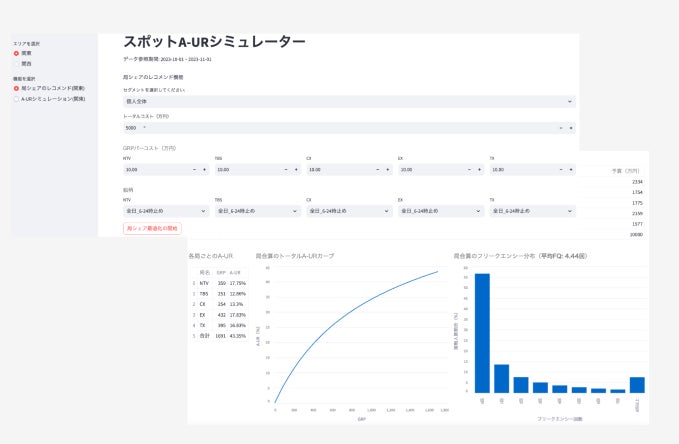Click the 合計 total row in A-UR table
Screen dimensions: 679x444
pyautogui.click(x=220, y=336)
